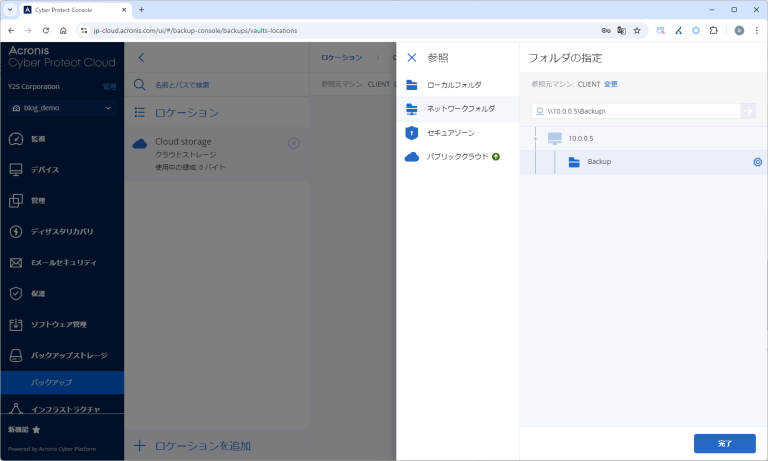
Task: Click the 変更 link next to CLIENT
Action: (x=611, y=84)
